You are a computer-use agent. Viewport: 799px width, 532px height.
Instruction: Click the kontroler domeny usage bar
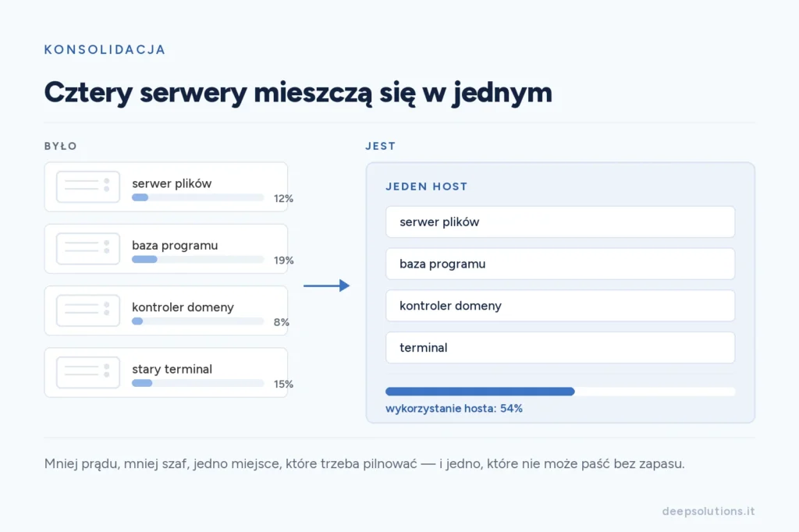pyautogui.click(x=197, y=321)
